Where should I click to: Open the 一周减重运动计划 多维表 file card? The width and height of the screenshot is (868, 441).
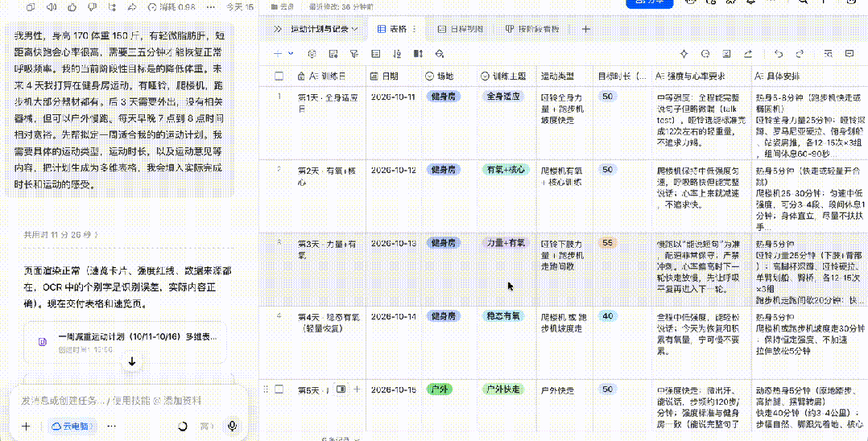pyautogui.click(x=126, y=341)
